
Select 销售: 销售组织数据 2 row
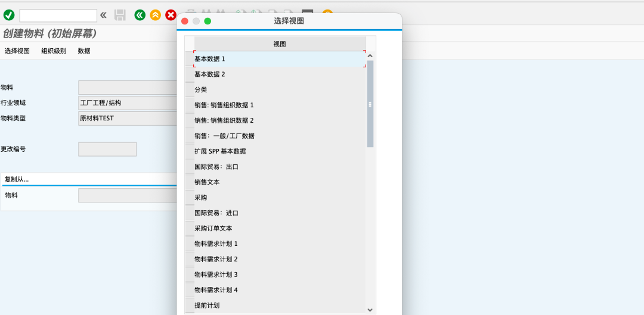point(280,121)
